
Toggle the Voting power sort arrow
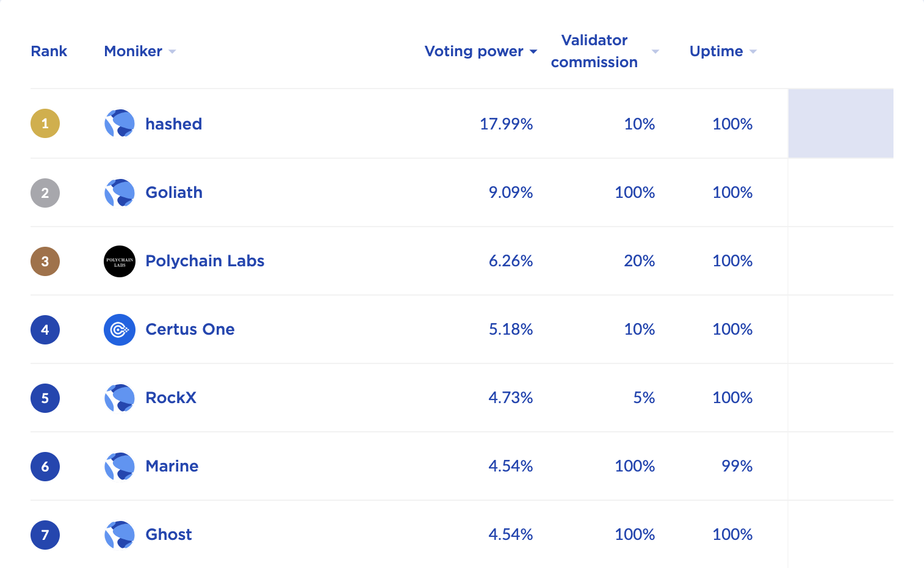533,52
